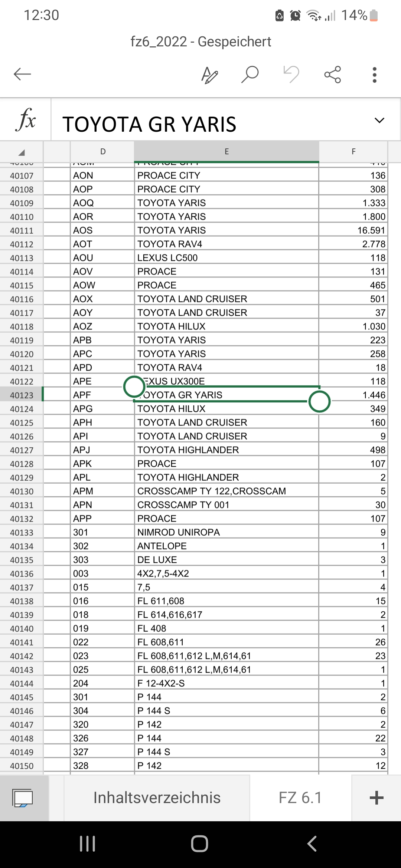Tap the back arrow icon
401x868 pixels.
(x=22, y=74)
